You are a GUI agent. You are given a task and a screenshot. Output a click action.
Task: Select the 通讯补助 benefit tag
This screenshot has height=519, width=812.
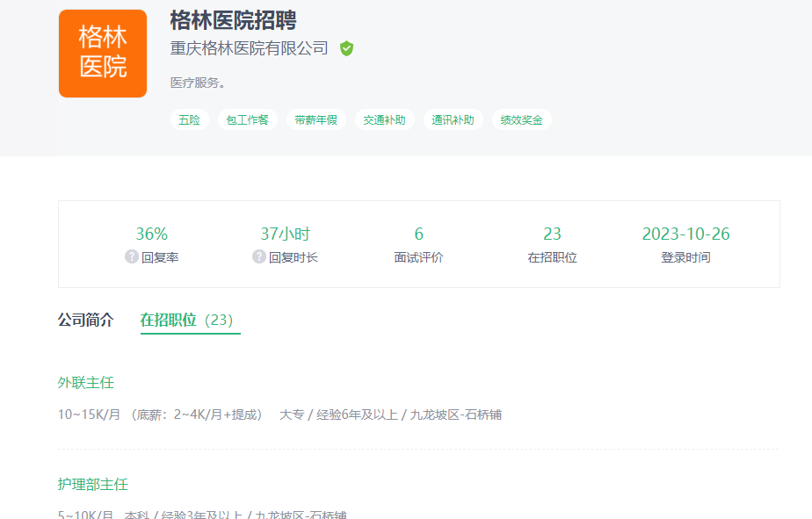(x=453, y=120)
